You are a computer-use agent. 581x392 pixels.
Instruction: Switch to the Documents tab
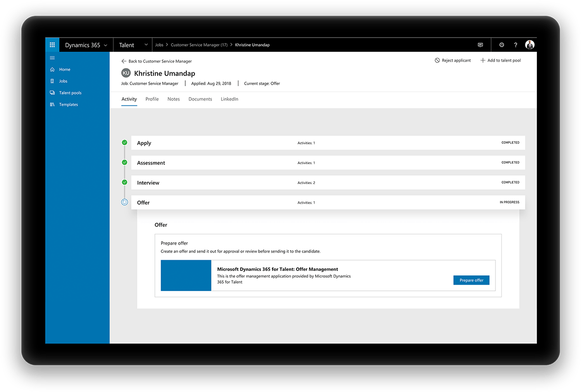[200, 99]
